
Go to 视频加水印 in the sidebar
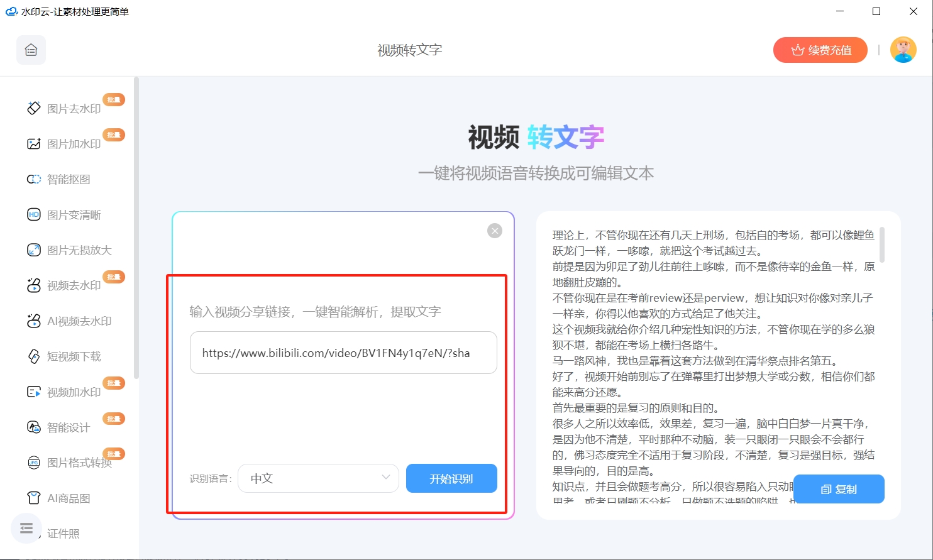pos(74,392)
